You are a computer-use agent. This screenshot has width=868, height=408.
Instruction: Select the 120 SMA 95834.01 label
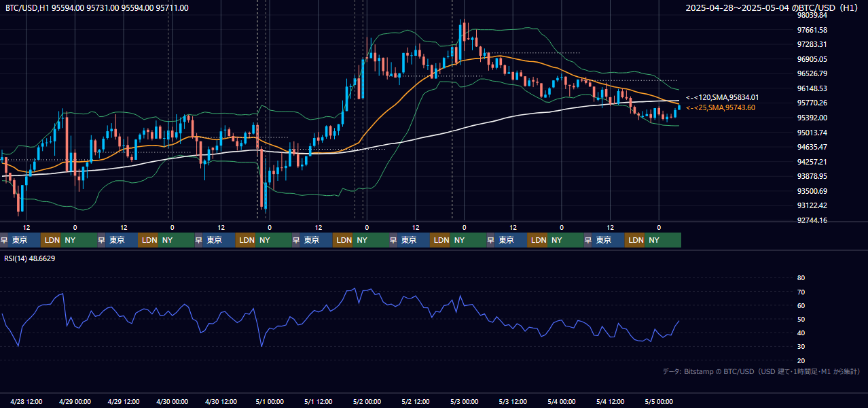tap(722, 97)
